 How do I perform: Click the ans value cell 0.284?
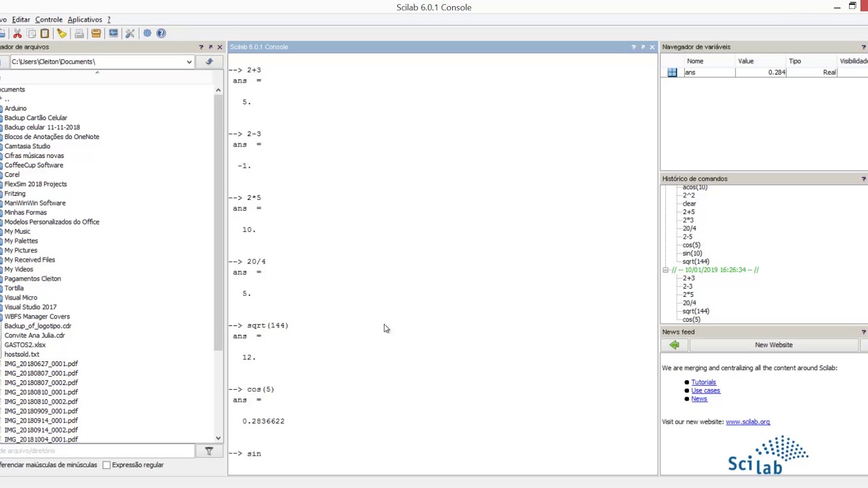pyautogui.click(x=761, y=73)
